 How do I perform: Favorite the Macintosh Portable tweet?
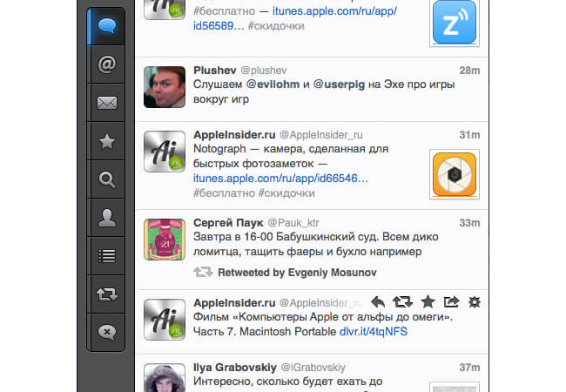428,301
